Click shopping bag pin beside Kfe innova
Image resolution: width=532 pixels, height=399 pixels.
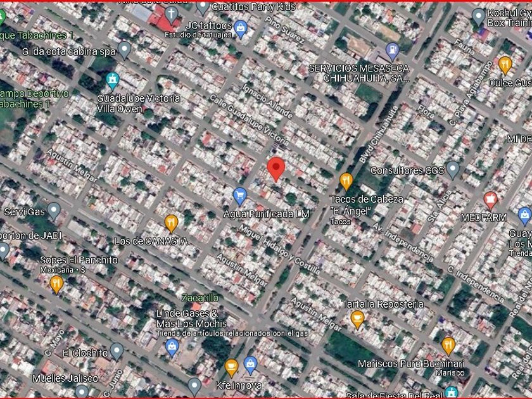(250, 365)
